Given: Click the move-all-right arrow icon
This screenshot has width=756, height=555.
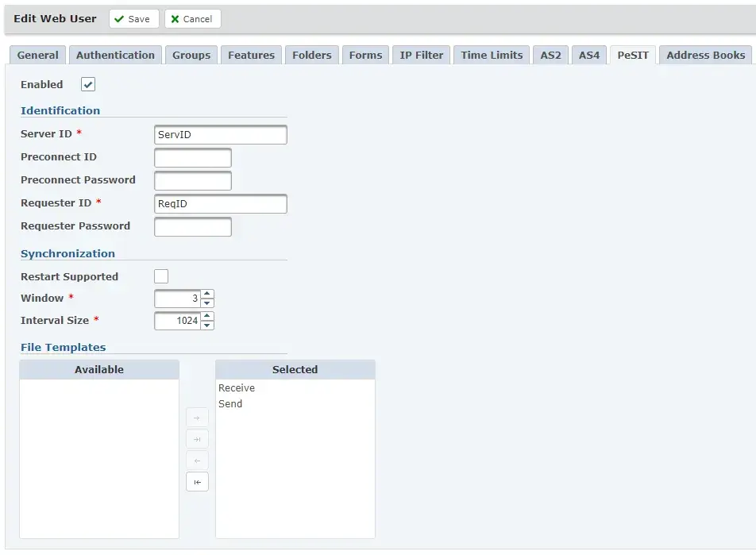Looking at the screenshot, I should click(x=197, y=438).
